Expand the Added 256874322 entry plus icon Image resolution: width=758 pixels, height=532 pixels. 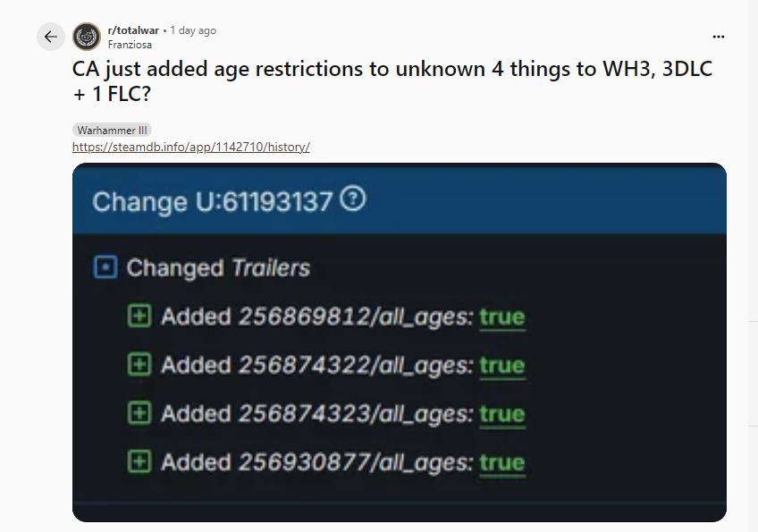139,364
